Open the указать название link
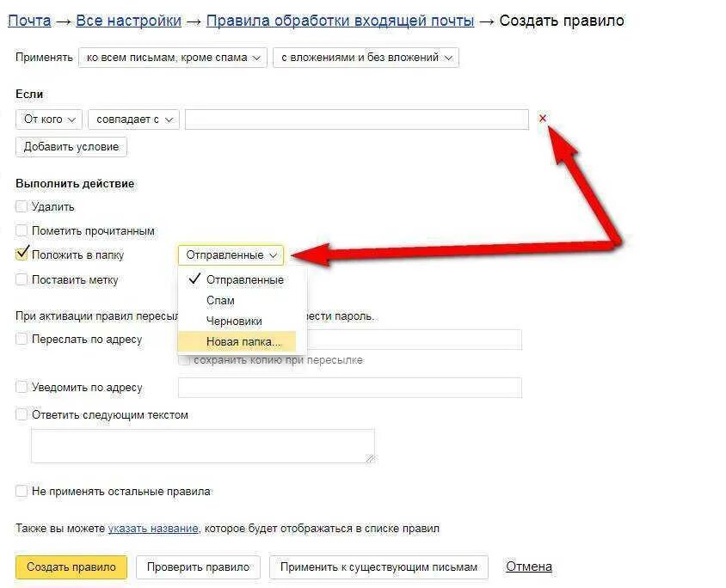This screenshot has width=726, height=588. click(153, 529)
